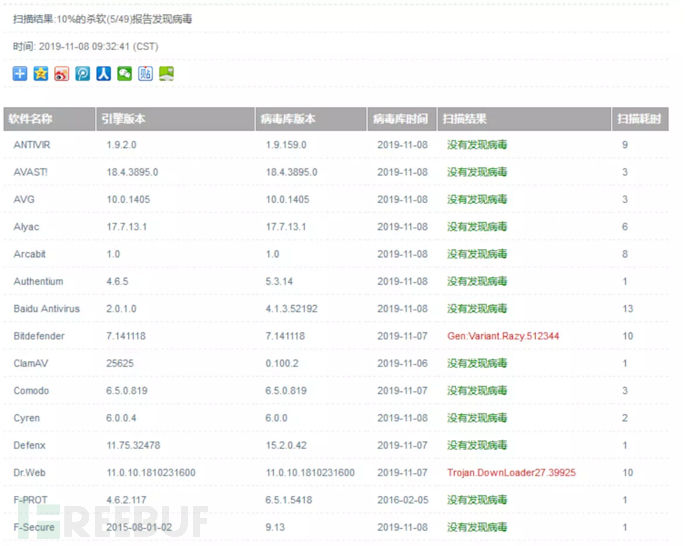Click Baidu Antivirus database version 4.1.3.52192
The image size is (690, 546).
click(x=291, y=308)
